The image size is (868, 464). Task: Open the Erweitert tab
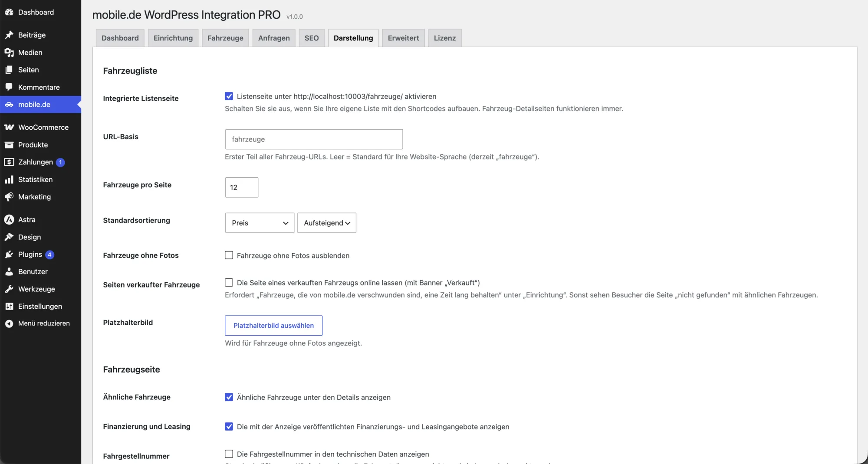coord(403,38)
